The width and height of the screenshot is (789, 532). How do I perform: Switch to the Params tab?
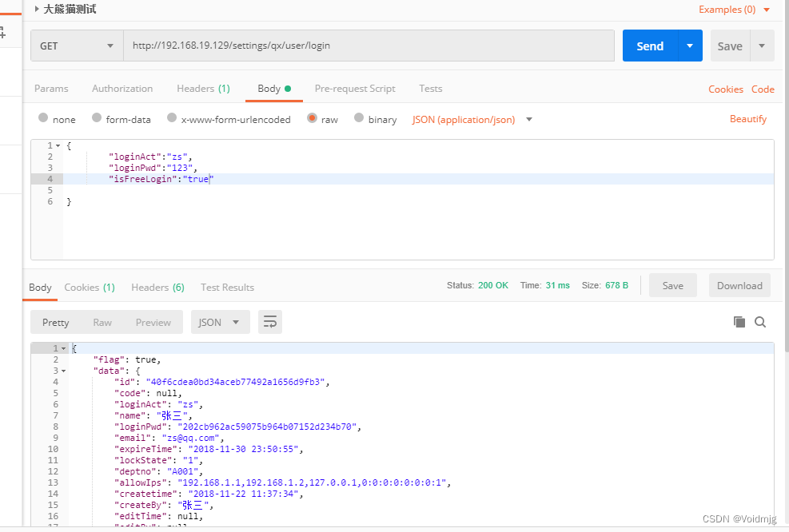point(51,89)
